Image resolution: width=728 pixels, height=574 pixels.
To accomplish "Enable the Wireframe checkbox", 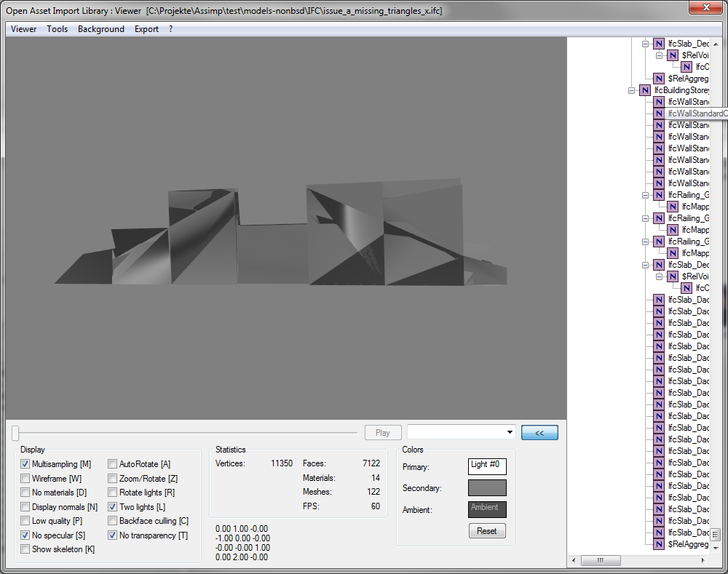I will [x=25, y=479].
